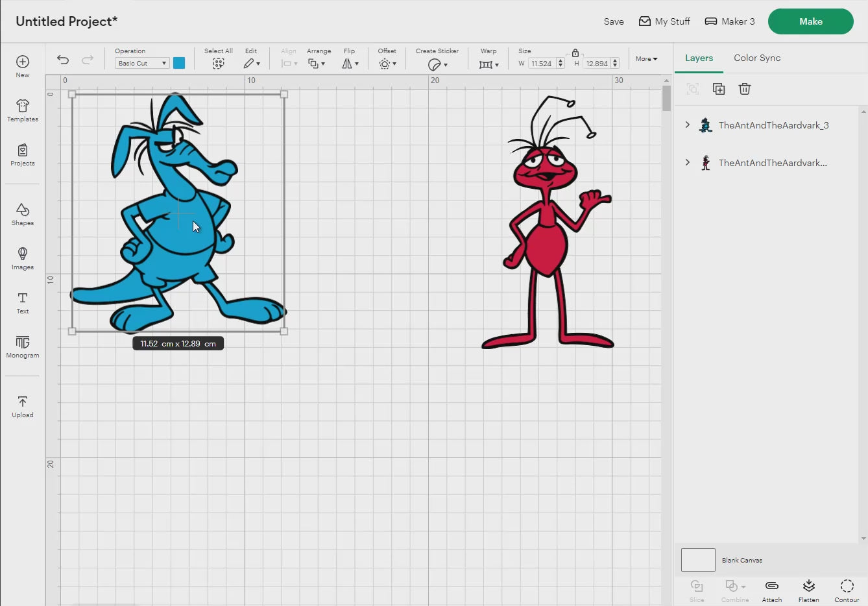Open the Edit pencil menu
868x606 pixels.
(x=251, y=64)
